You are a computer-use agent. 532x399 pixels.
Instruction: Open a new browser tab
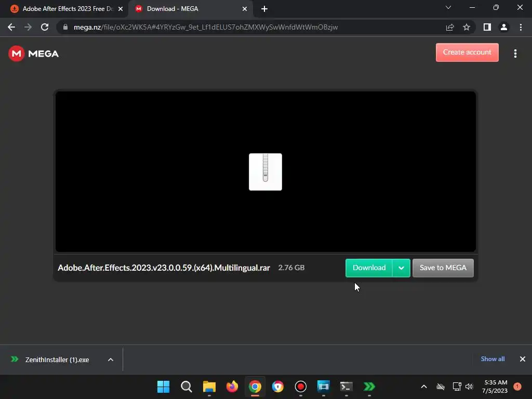[264, 9]
